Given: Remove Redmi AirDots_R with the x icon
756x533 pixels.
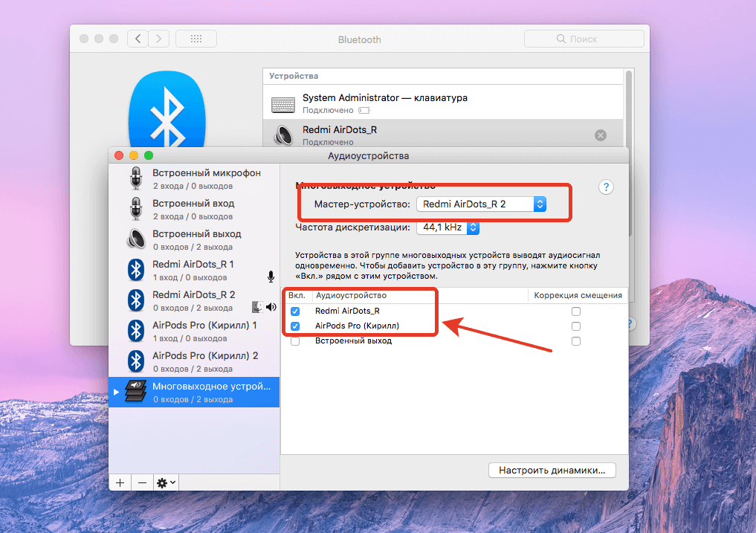Looking at the screenshot, I should point(601,135).
